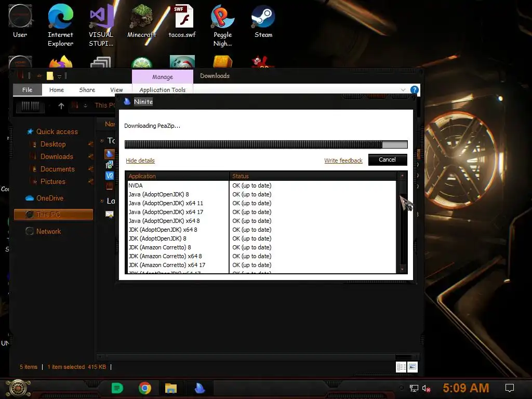Open Google Chrome from the taskbar
532x399 pixels.
(144, 388)
